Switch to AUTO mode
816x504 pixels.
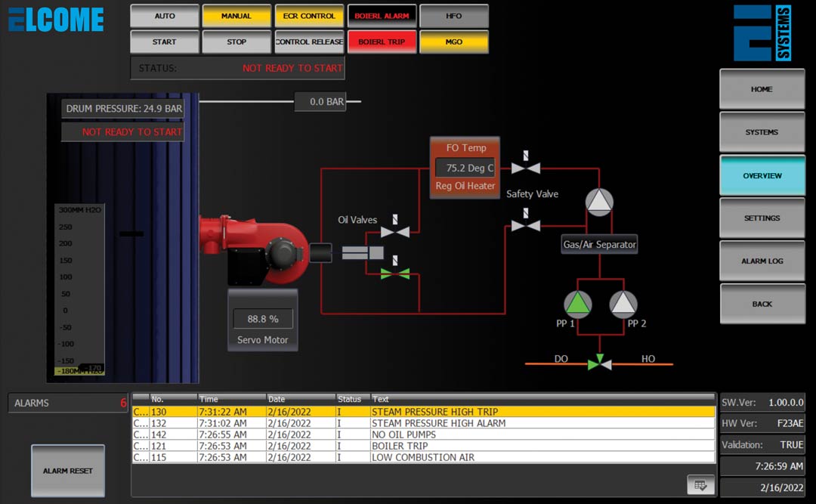pos(165,16)
